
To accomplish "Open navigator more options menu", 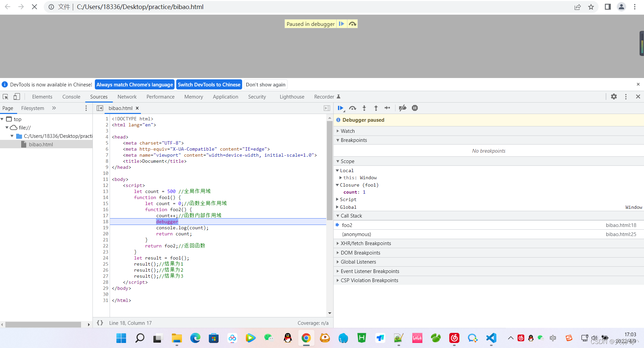I will click(86, 108).
